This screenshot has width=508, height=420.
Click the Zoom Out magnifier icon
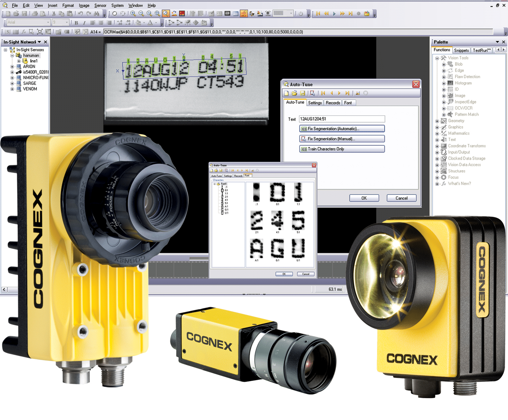(x=141, y=14)
